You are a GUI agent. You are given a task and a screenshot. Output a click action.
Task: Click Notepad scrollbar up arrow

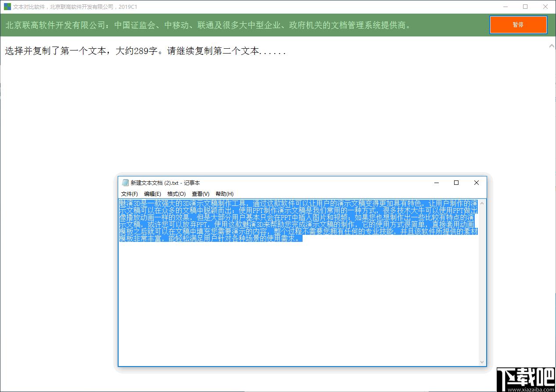(x=482, y=203)
